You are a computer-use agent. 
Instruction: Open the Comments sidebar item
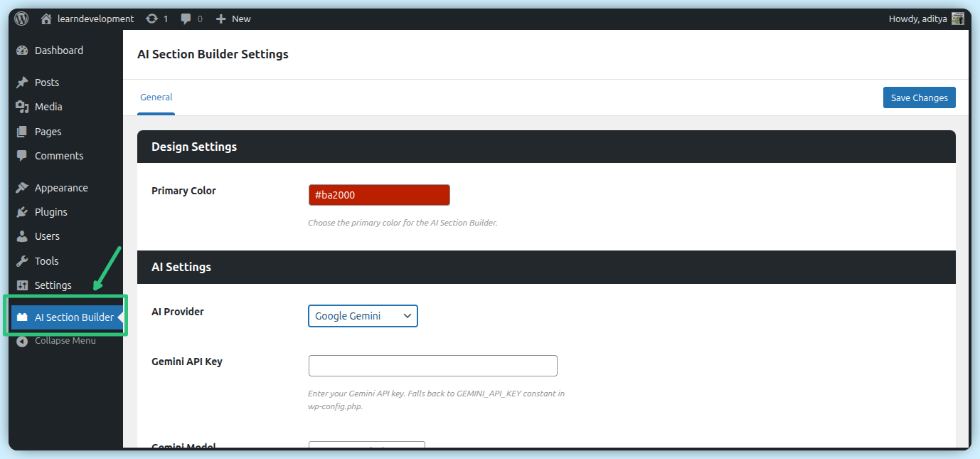58,156
